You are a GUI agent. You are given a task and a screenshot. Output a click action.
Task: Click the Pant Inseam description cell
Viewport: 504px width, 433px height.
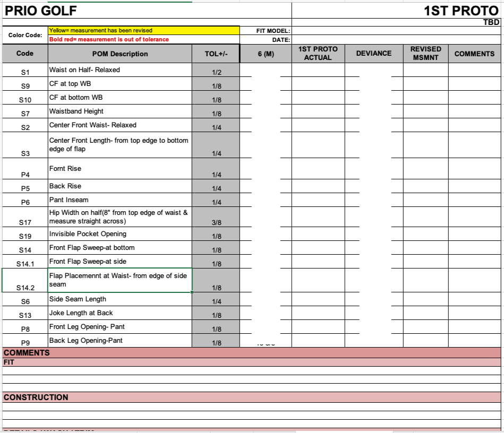119,200
